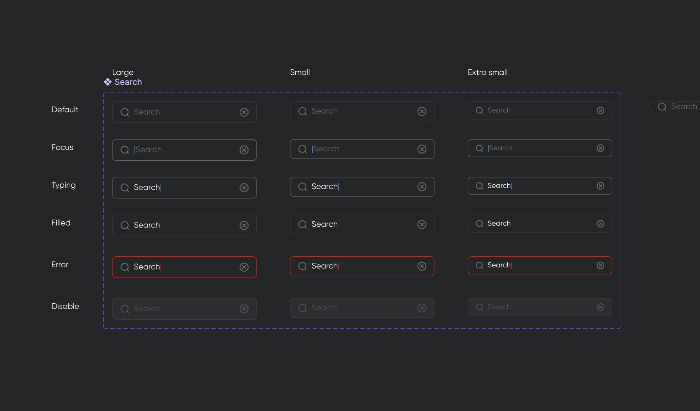Click clear icon in Extra small Default field
The width and height of the screenshot is (700, 411).
(x=600, y=110)
